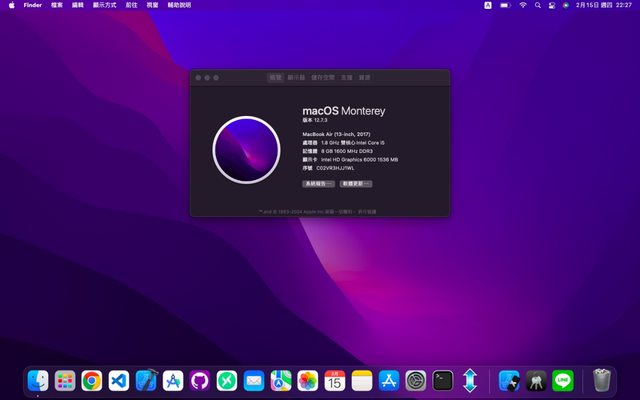Open Keychain Access keys icon

point(536,380)
